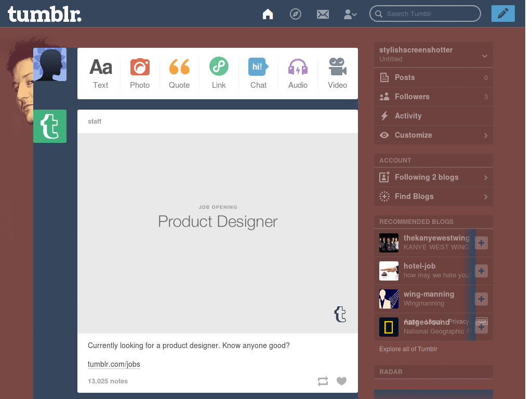Follow wing-manning with the plus button
The image size is (532, 399).
(481, 299)
